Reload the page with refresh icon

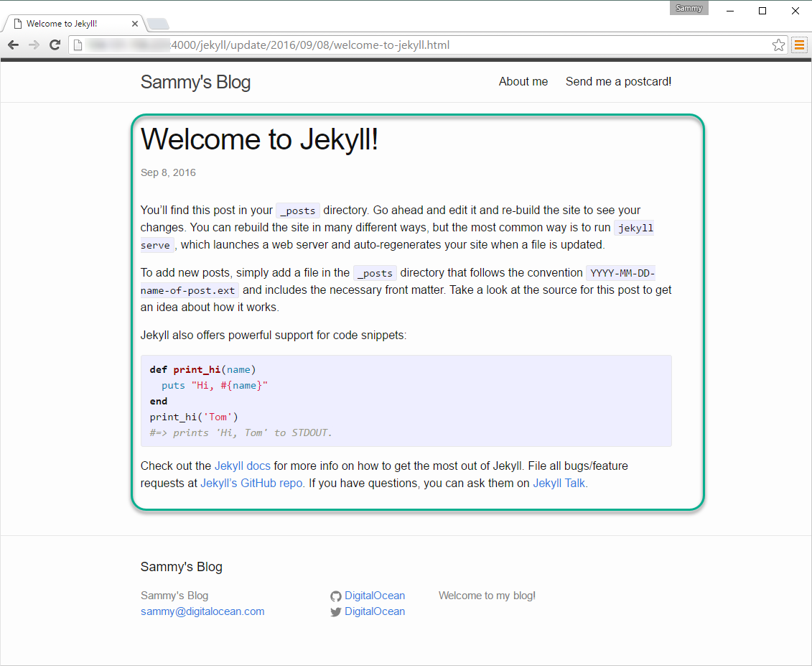point(55,45)
